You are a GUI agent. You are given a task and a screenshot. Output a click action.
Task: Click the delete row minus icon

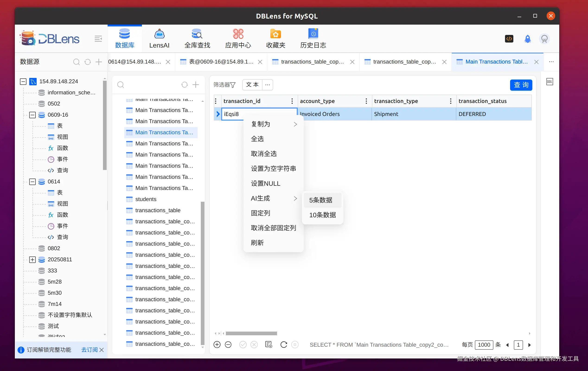point(228,345)
